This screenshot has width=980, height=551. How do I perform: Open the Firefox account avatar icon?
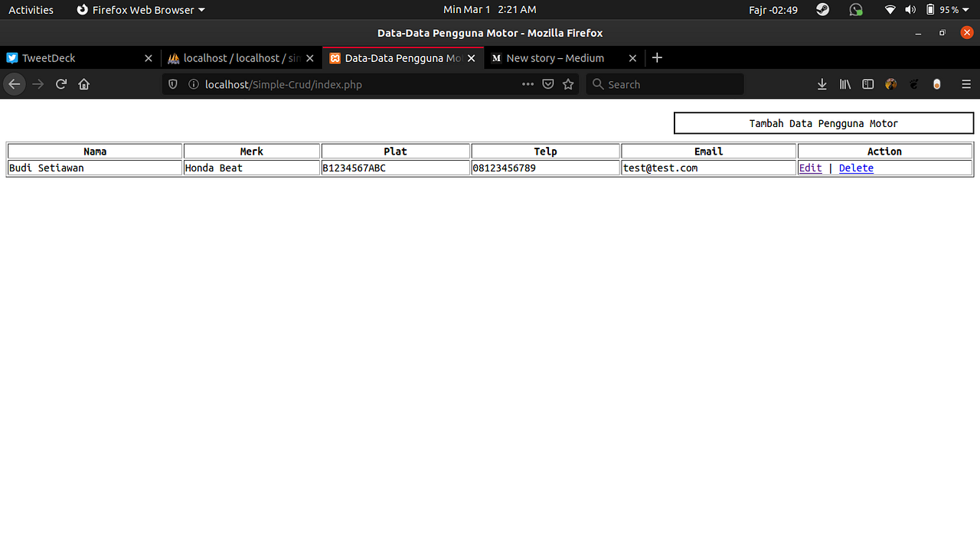pyautogui.click(x=890, y=84)
